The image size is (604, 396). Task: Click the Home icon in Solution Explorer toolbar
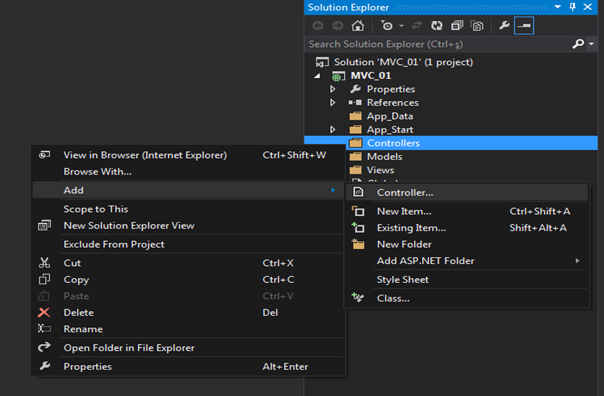click(x=357, y=26)
